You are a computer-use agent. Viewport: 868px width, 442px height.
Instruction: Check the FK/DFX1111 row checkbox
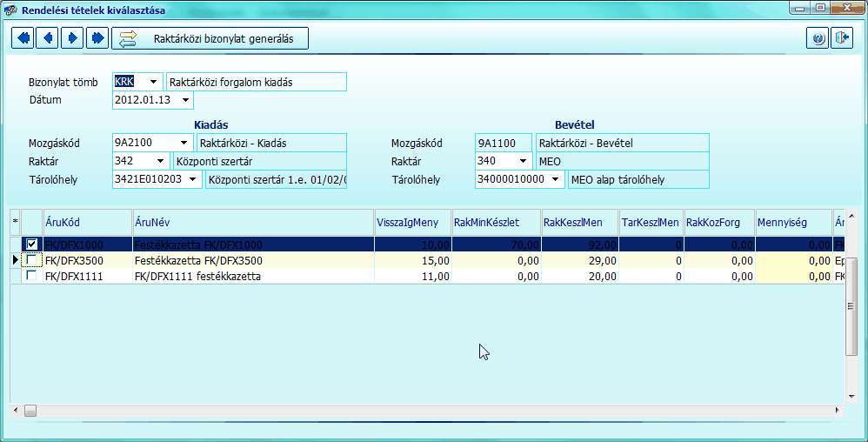tap(32, 275)
